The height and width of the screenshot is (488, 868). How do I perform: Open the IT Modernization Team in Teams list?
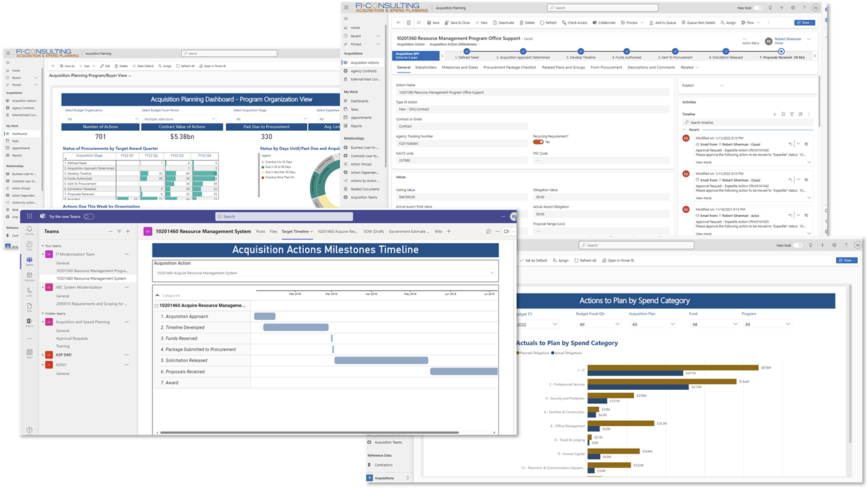click(75, 254)
